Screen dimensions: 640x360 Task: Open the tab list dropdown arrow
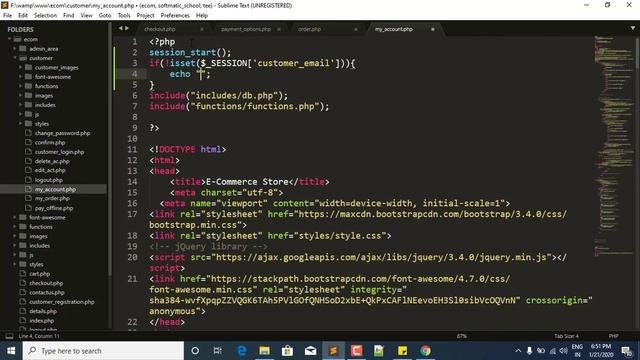click(x=633, y=28)
